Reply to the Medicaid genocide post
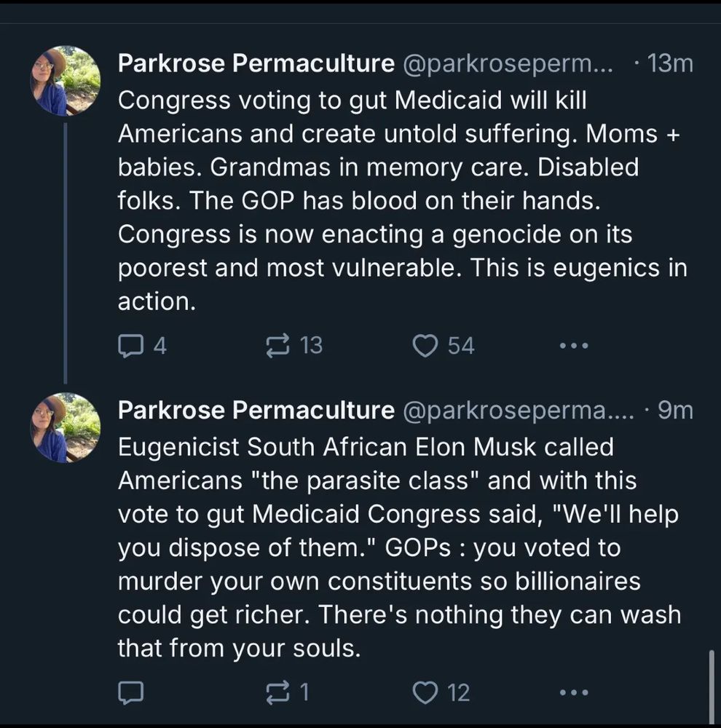The image size is (721, 728). [130, 345]
